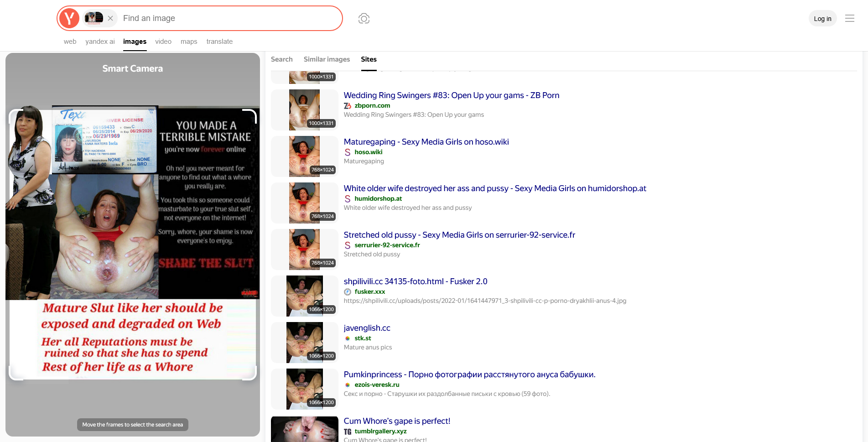Click the Yandex logo icon
Screen dimensions: 868x442
[69, 18]
